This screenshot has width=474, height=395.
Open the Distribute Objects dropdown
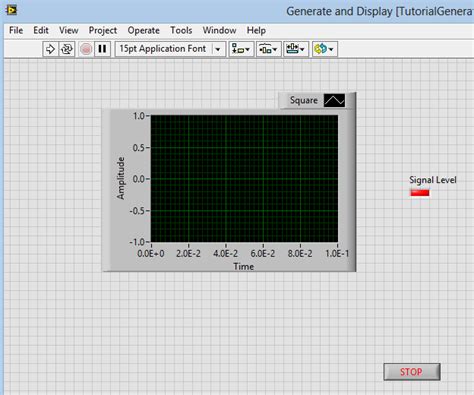coord(269,49)
